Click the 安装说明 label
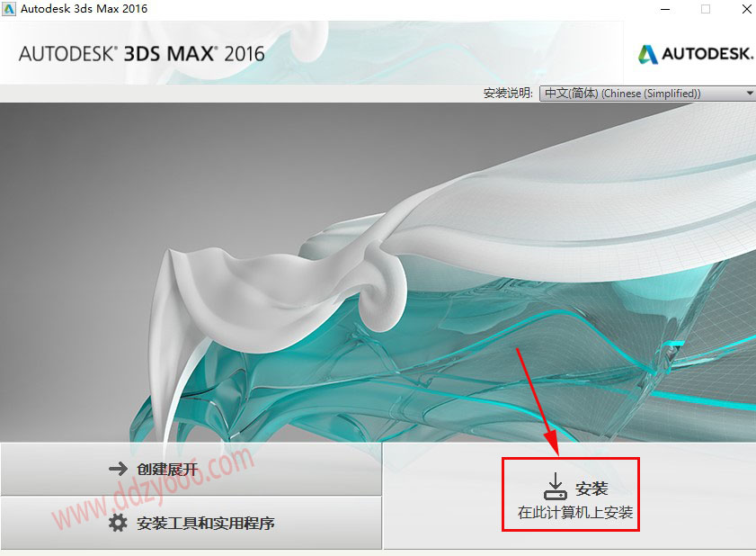The height and width of the screenshot is (556, 756). click(x=508, y=94)
